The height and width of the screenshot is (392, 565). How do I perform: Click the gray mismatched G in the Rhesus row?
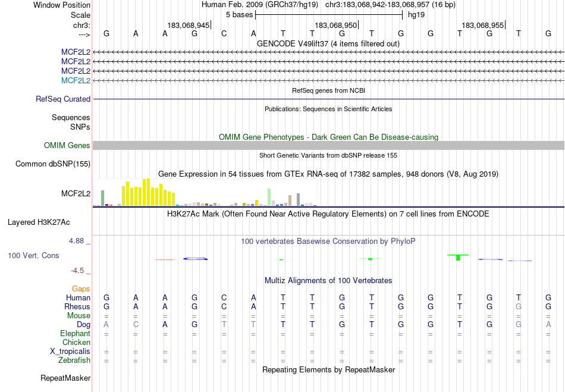(519, 306)
